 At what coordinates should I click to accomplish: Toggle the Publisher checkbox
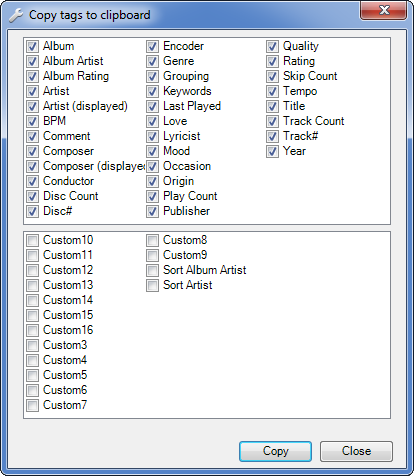pyautogui.click(x=152, y=211)
